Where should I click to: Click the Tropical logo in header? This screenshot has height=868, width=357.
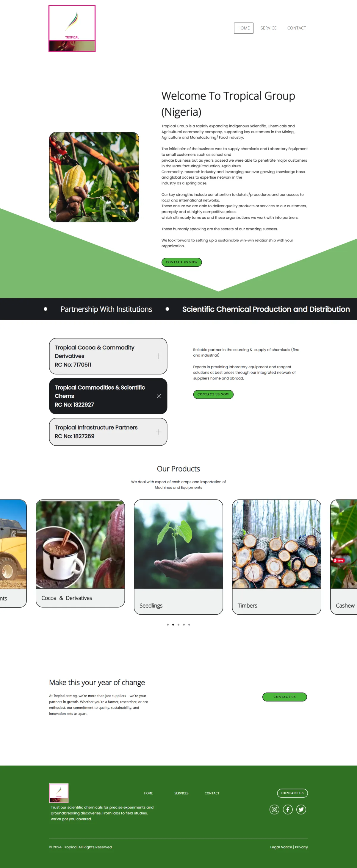pos(72,28)
